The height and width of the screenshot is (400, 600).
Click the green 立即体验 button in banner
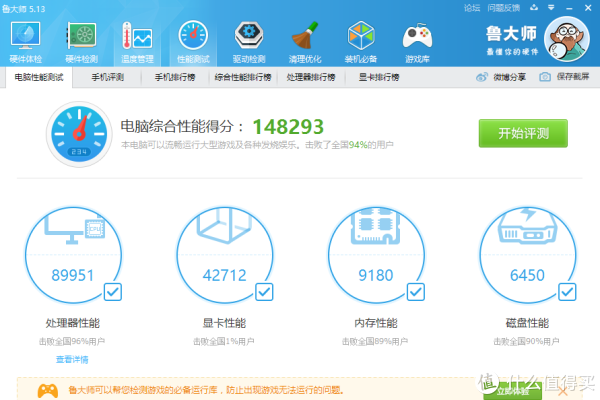tap(513, 391)
